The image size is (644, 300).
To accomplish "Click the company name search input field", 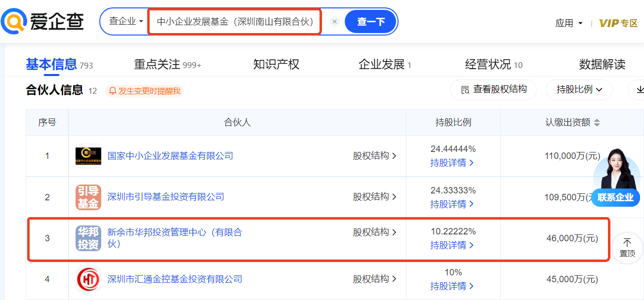I will 235,22.
